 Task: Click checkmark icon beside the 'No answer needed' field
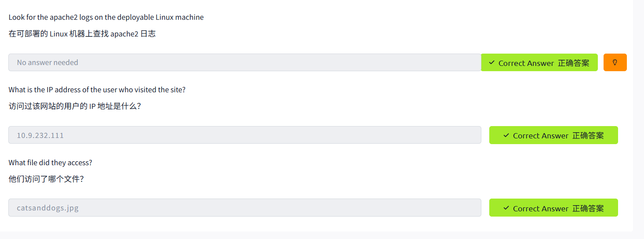[x=491, y=63]
